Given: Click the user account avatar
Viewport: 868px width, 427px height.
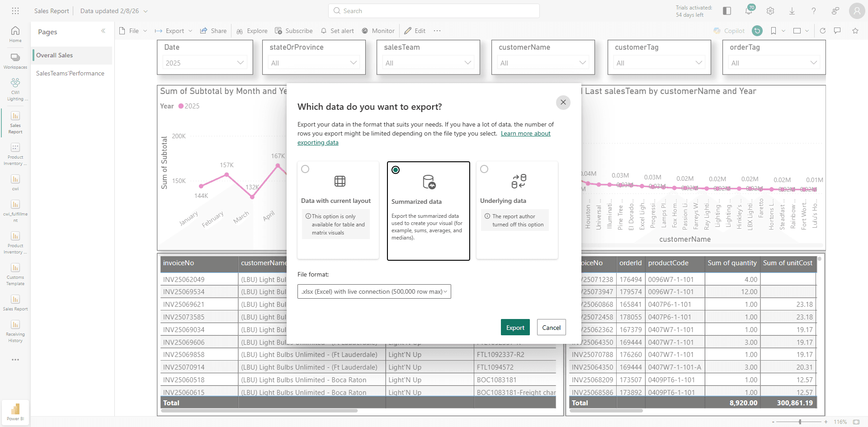Looking at the screenshot, I should (x=857, y=11).
